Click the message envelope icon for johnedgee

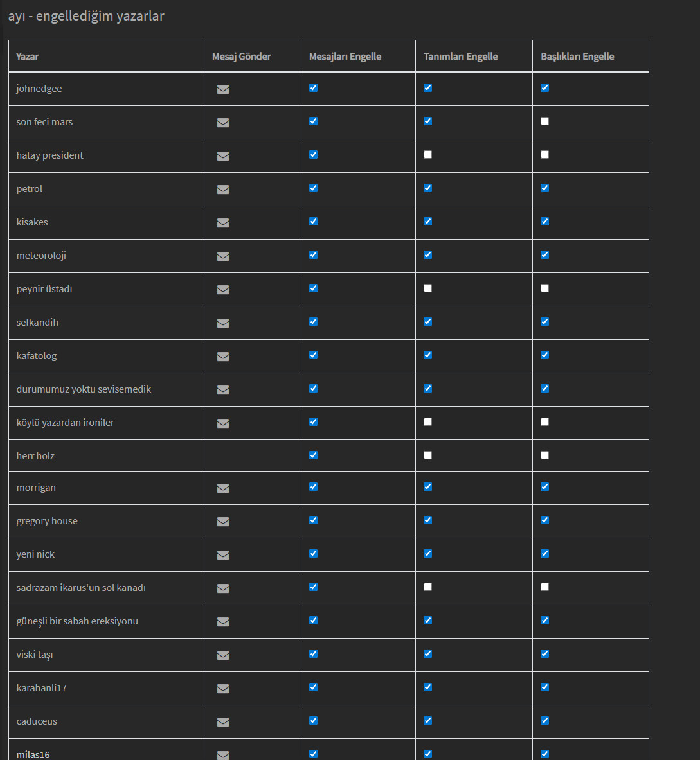(223, 89)
